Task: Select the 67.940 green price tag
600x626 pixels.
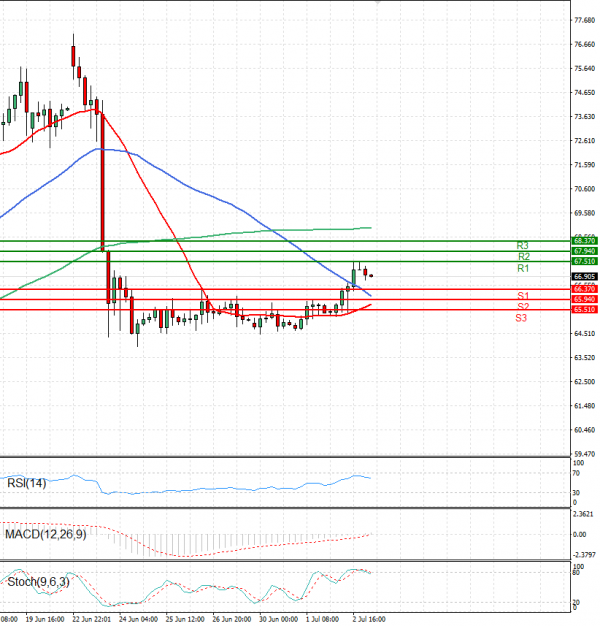Action: point(584,251)
